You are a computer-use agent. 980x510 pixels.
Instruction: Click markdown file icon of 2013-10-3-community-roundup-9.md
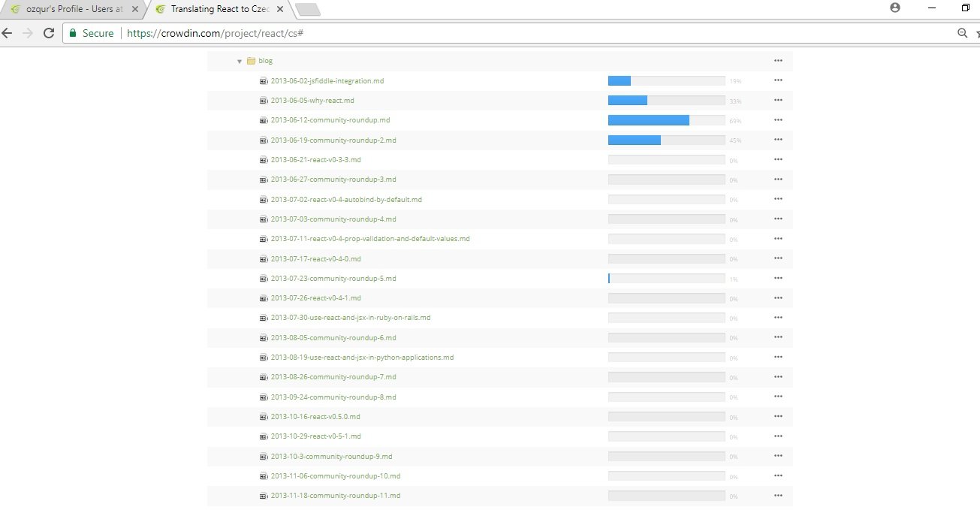(x=264, y=457)
